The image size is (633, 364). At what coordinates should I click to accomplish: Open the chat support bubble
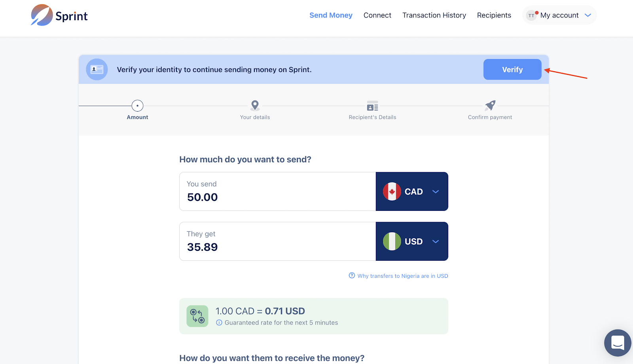(618, 343)
